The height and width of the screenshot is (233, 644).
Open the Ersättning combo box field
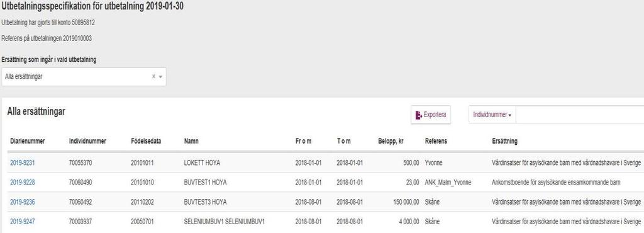(84, 77)
